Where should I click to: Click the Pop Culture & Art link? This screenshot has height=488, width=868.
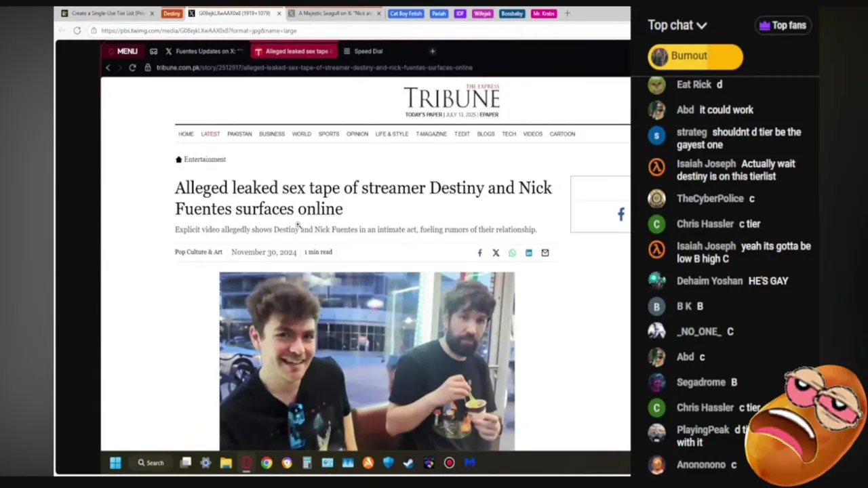point(199,252)
